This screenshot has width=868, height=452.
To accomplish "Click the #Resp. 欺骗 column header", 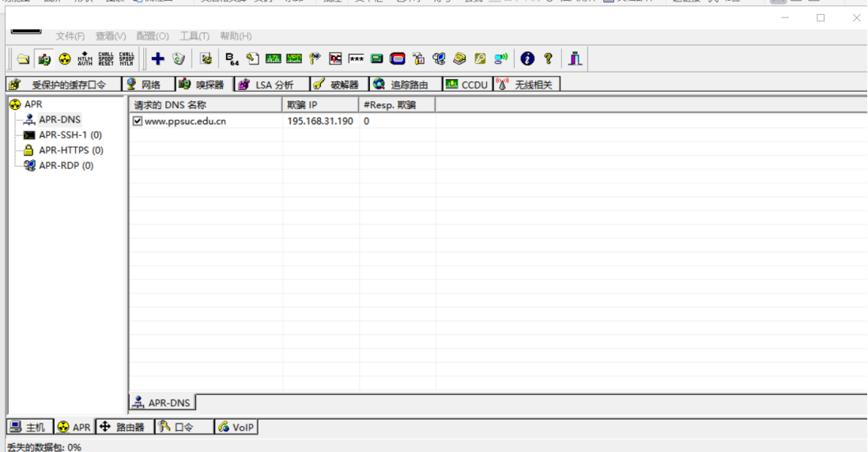I will point(397,104).
